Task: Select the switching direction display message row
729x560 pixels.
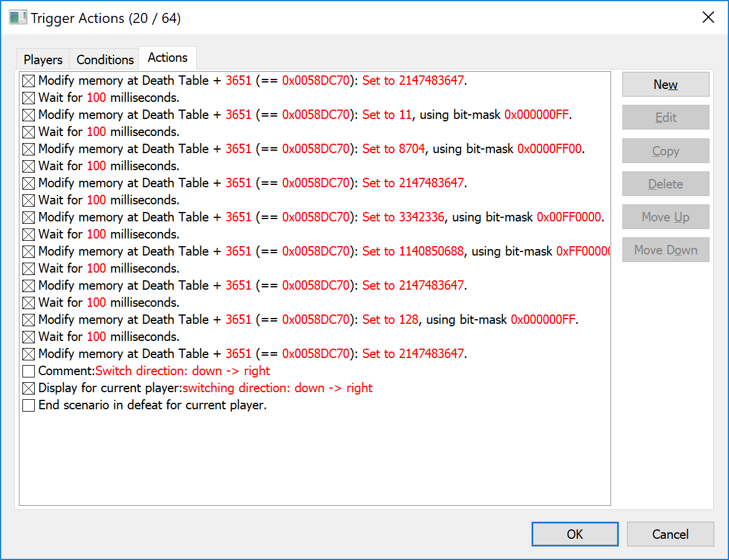Action: pos(206,389)
